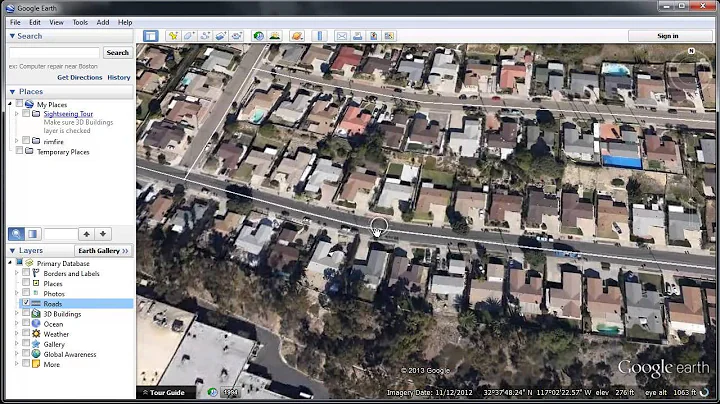Click the historical imagery icon in the bottom bar
The width and height of the screenshot is (720, 404).
click(x=212, y=393)
